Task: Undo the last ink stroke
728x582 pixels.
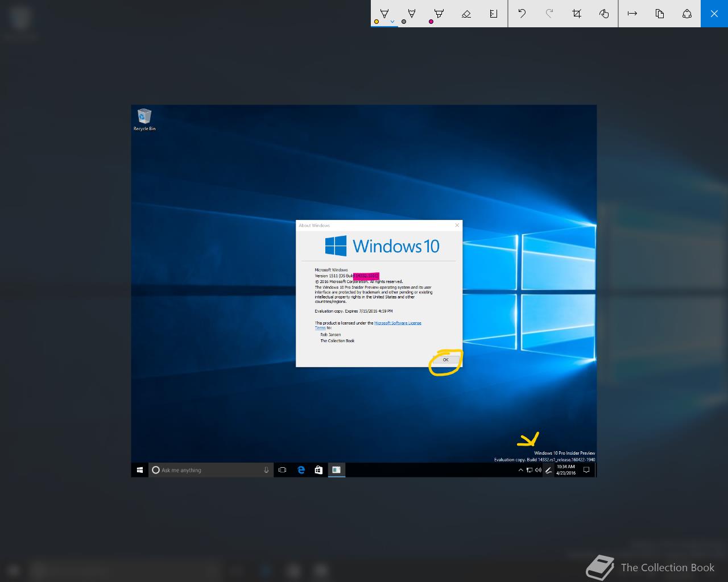Action: [522, 14]
